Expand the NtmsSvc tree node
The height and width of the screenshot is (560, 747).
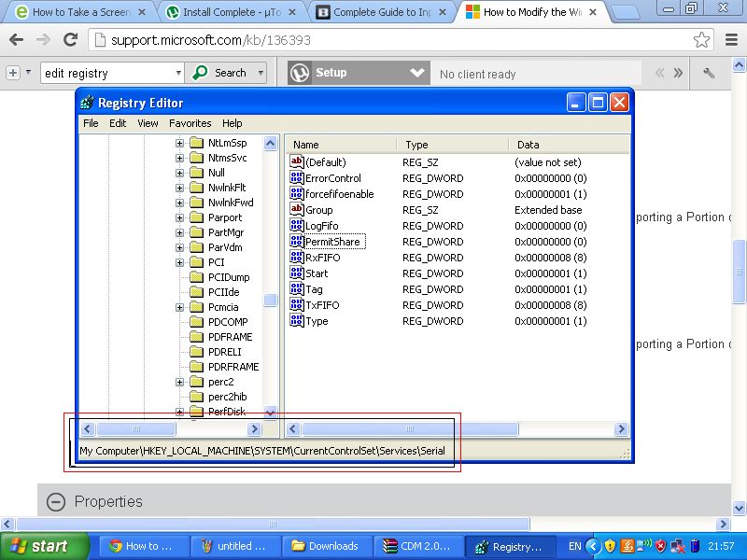(179, 158)
